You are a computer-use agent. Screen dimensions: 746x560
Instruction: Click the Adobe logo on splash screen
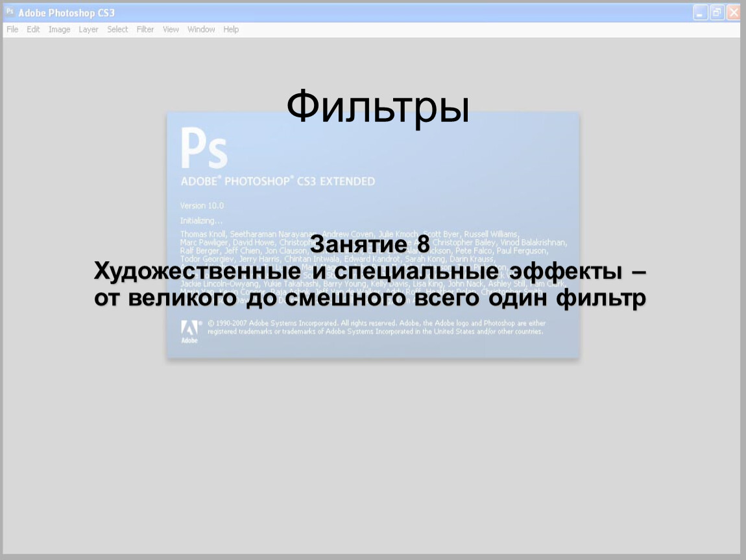coord(189,331)
